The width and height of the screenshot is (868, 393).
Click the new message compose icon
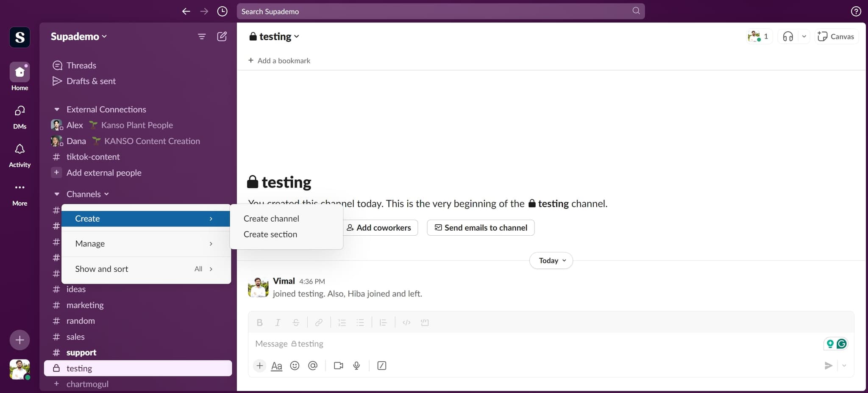coord(222,36)
